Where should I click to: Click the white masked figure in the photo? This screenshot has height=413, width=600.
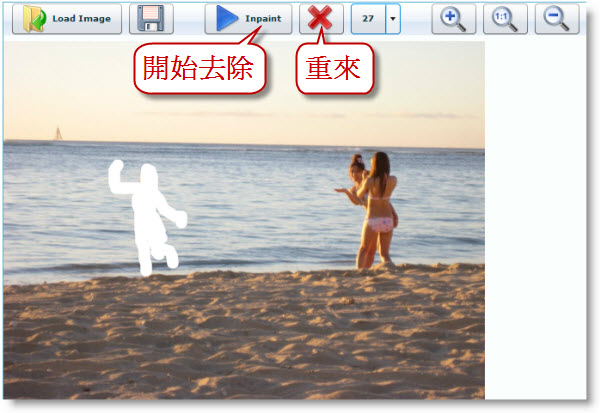coord(147,216)
